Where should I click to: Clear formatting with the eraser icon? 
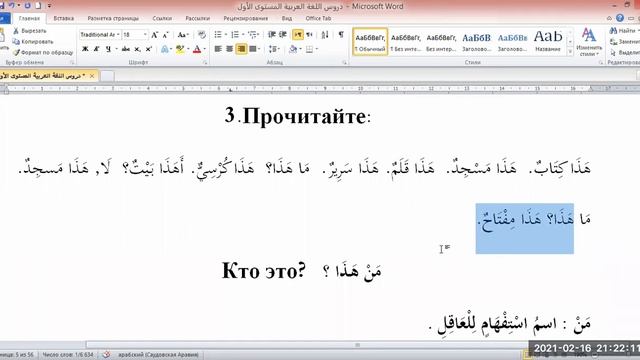(x=202, y=35)
